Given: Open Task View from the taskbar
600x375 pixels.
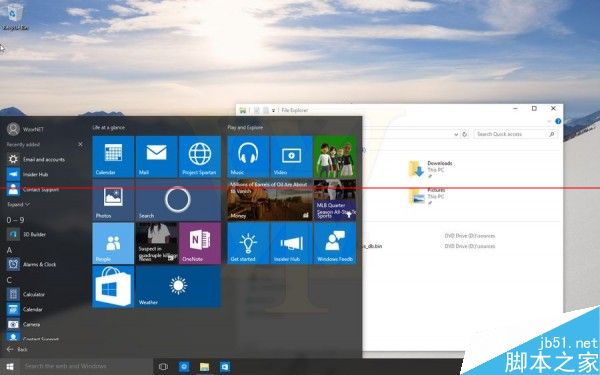Looking at the screenshot, I should (x=163, y=367).
